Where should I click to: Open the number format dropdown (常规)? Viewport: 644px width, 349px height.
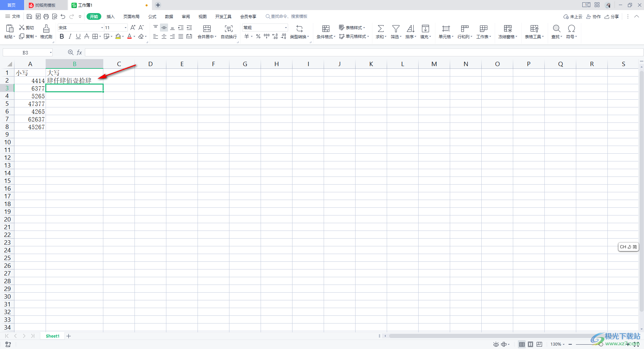tap(286, 28)
